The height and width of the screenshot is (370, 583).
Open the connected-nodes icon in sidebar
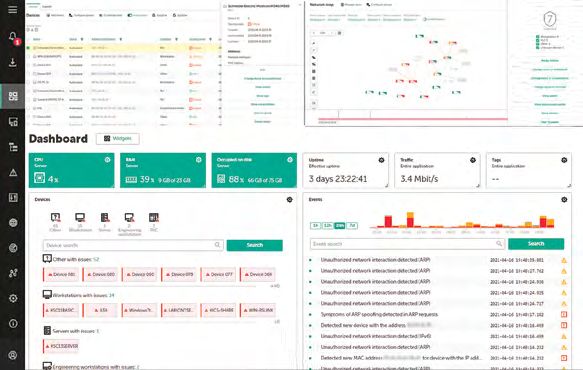13,273
